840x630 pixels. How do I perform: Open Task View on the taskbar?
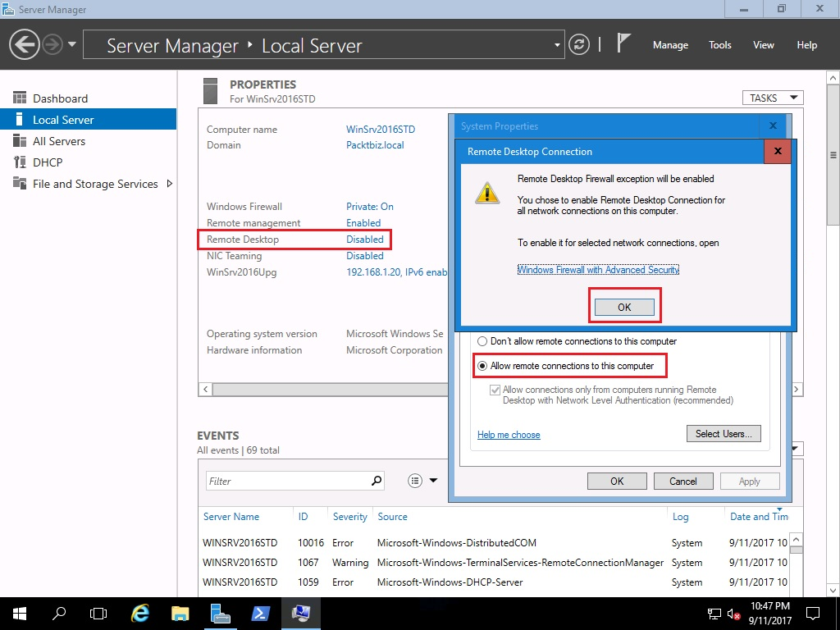tap(98, 613)
